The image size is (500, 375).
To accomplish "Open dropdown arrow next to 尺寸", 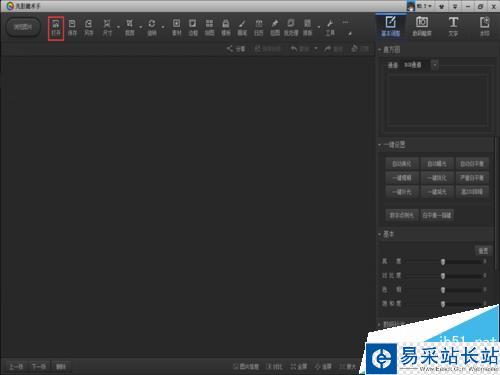I will (x=118, y=27).
